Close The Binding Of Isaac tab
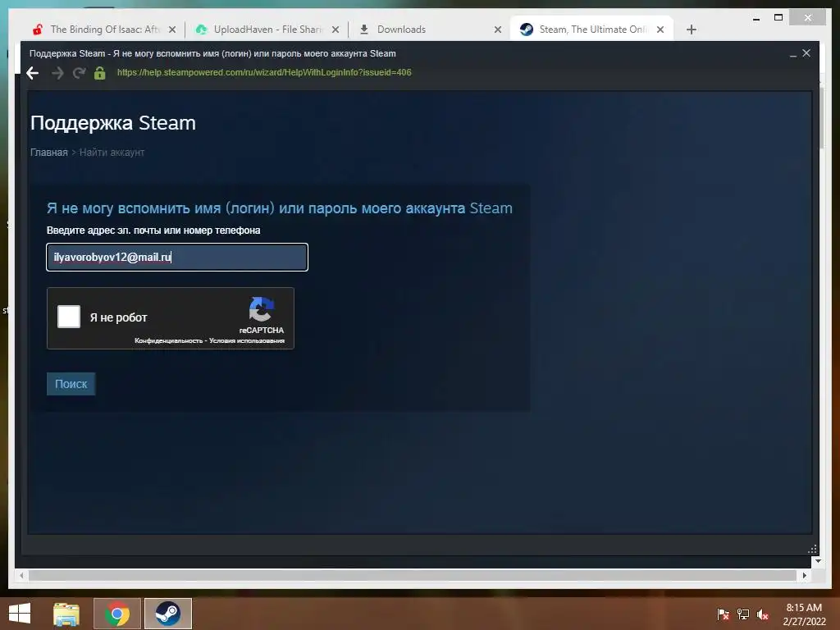This screenshot has width=840, height=630. pyautogui.click(x=172, y=30)
